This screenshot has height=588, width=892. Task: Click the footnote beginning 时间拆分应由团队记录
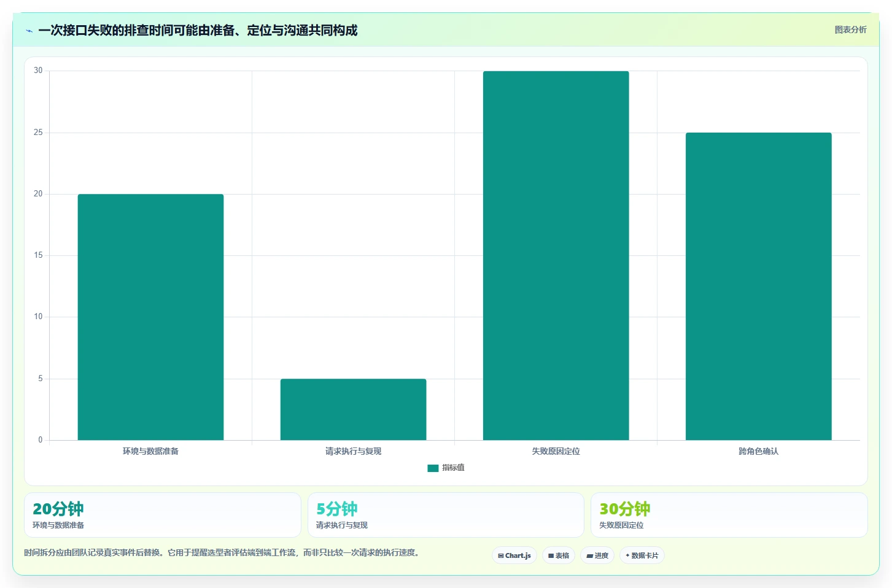(223, 552)
